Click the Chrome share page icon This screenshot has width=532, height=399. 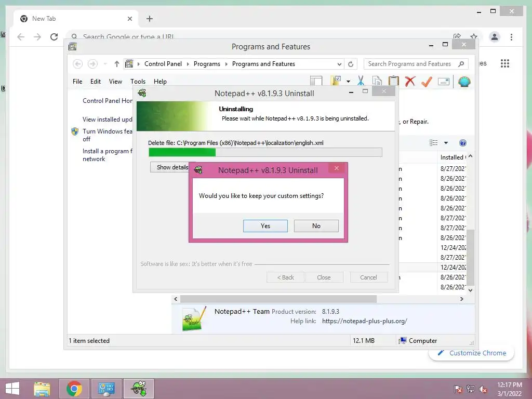click(457, 36)
